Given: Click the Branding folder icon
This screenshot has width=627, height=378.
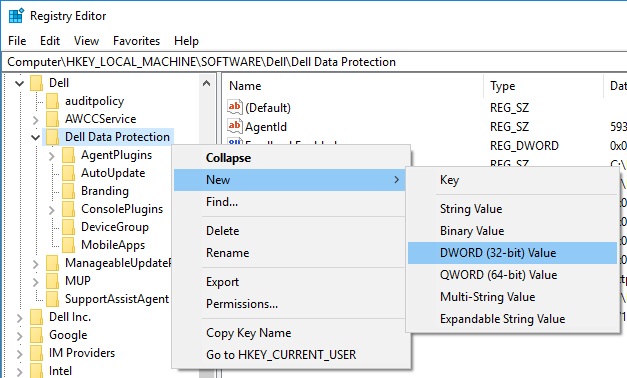Looking at the screenshot, I should (x=68, y=191).
